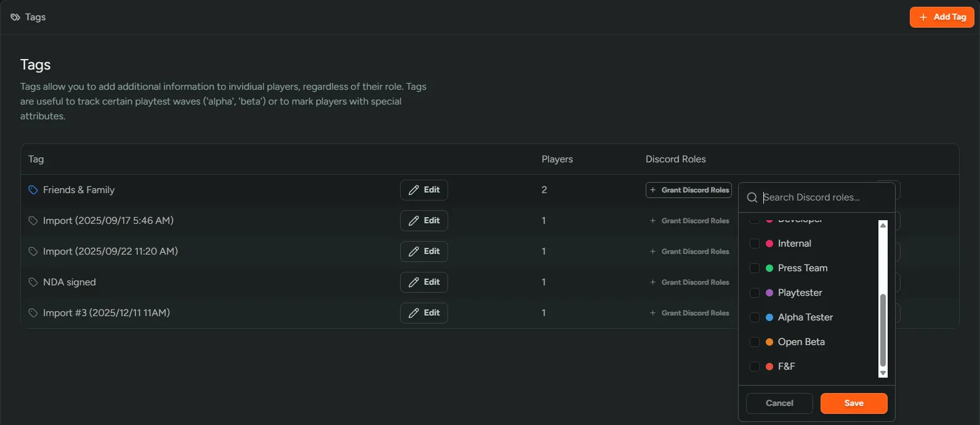Click the pencil icon in NDA signed row
The image size is (980, 425).
pos(414,282)
